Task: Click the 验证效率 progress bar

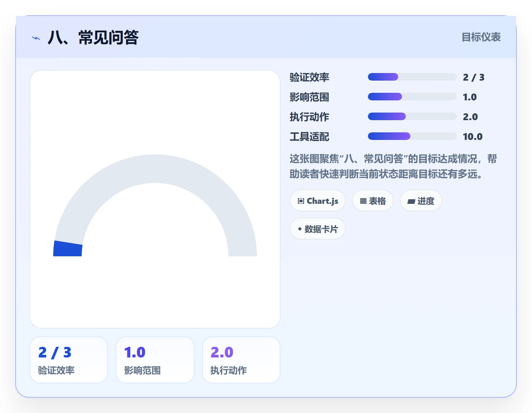Action: [x=412, y=77]
